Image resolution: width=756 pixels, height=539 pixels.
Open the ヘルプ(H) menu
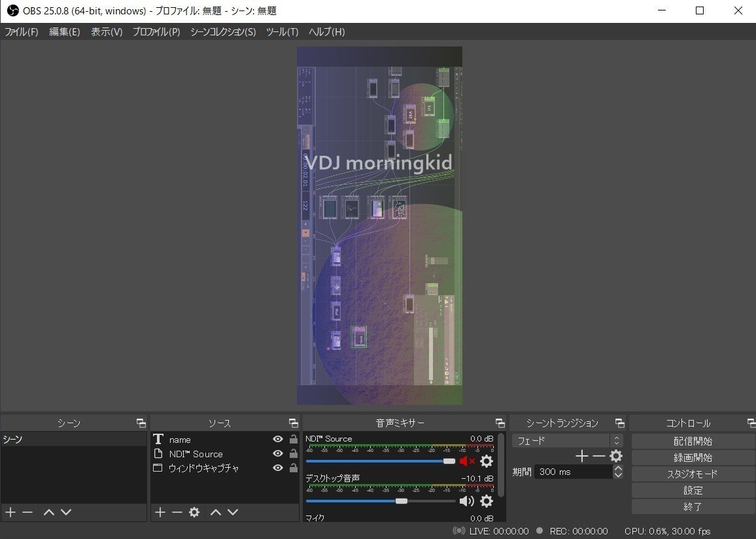coord(326,32)
